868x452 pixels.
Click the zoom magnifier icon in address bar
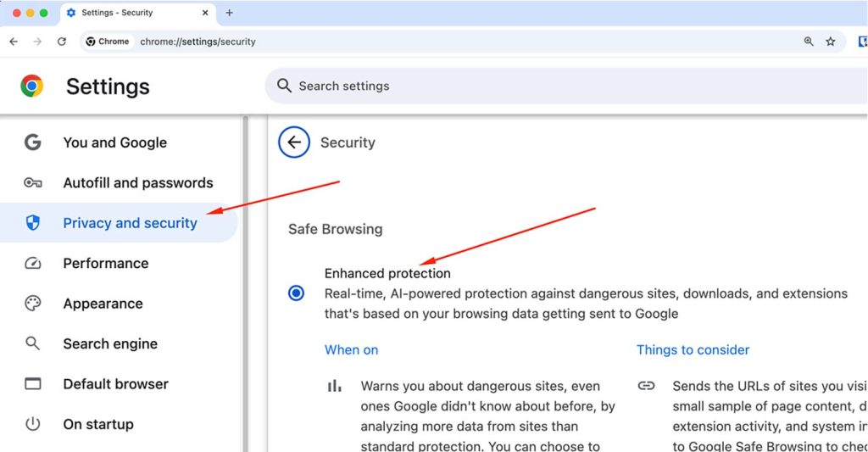809,42
